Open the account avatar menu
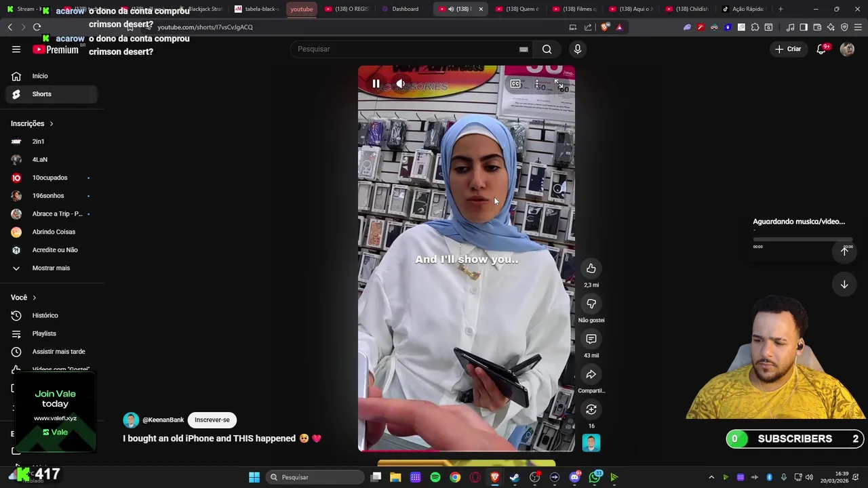The width and height of the screenshot is (868, 488). pos(847,49)
